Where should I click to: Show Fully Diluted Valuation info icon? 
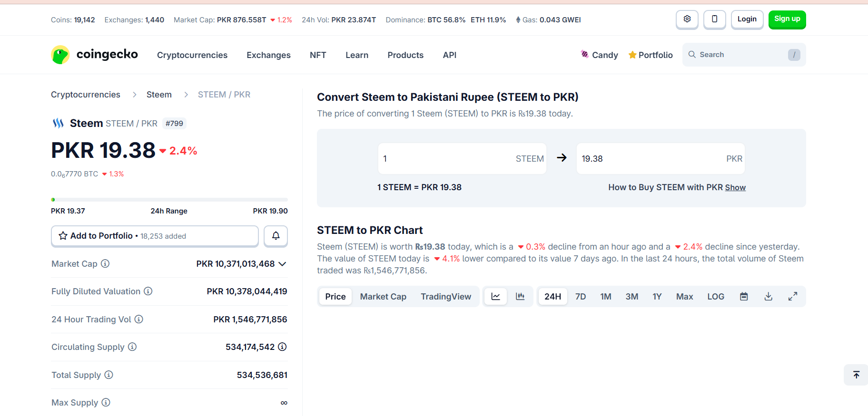148,291
